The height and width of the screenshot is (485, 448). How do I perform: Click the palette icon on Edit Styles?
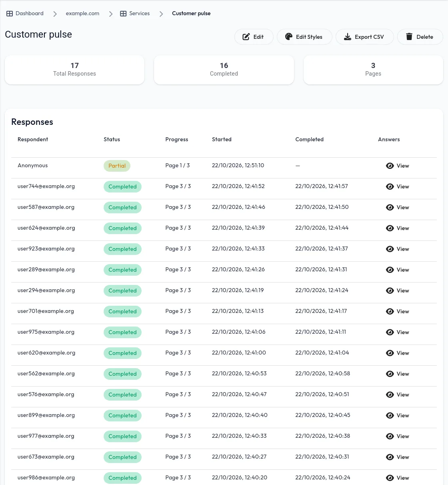click(x=289, y=37)
